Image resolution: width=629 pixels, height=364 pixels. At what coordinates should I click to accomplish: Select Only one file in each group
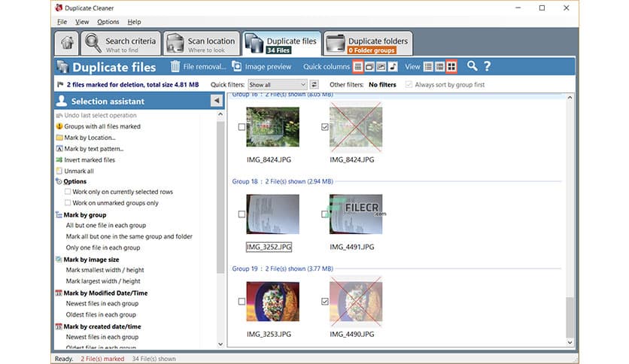point(103,247)
